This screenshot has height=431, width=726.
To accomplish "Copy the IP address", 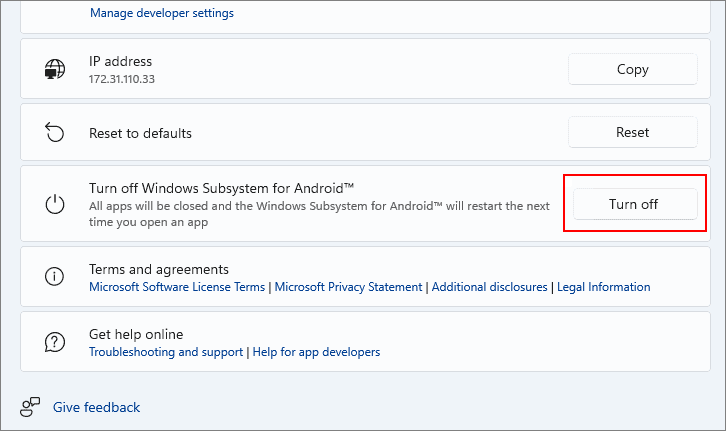I will [632, 69].
